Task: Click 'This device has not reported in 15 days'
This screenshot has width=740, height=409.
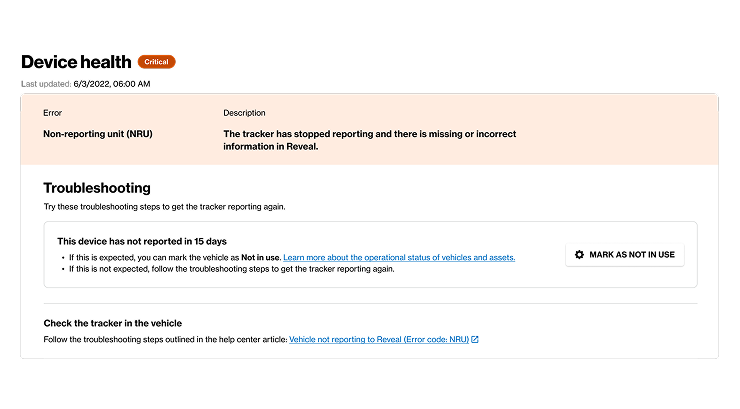Action: [142, 242]
